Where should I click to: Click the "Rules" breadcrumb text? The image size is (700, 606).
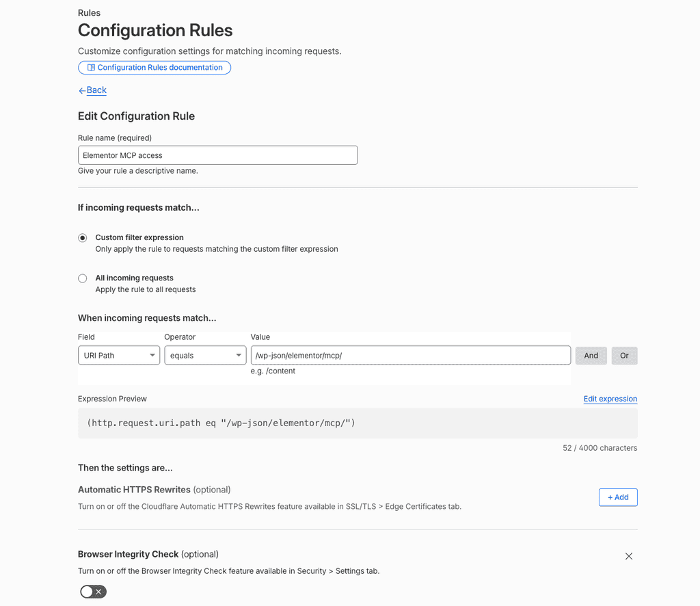pyautogui.click(x=90, y=13)
